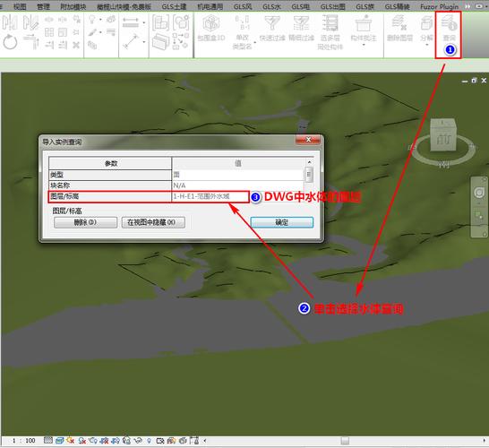Click the Detail Level icon in view control bar
Viewport: 489px width, 448px height.
point(48,441)
